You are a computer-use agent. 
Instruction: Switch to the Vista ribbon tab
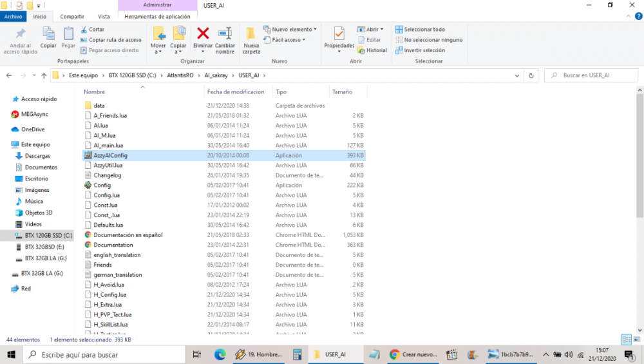(104, 17)
